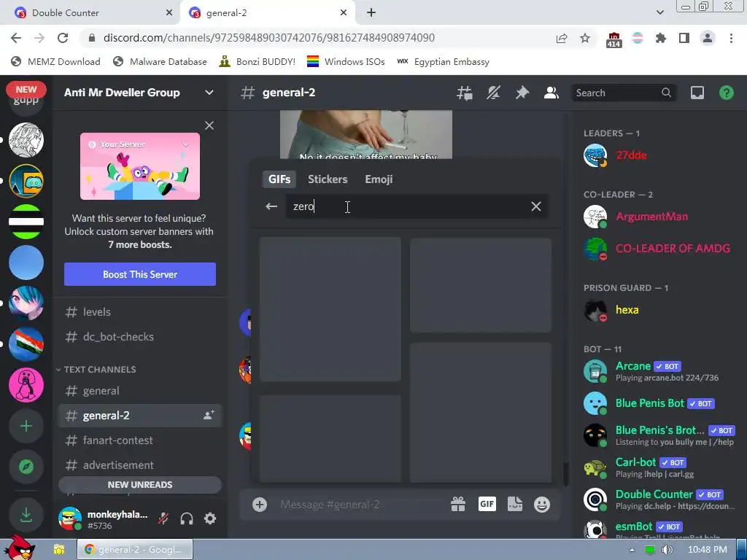Toggle the member list icon
This screenshot has height=560, width=747.
[x=551, y=93]
